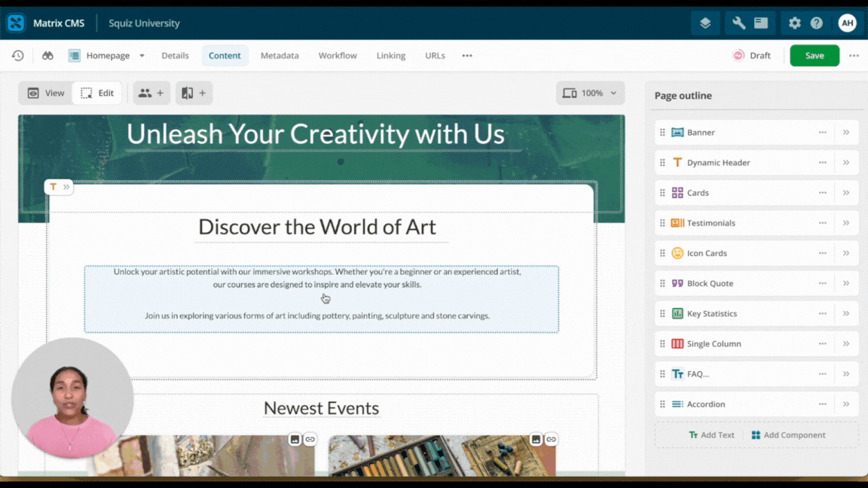Open the Metadata tab
Screen dimensions: 868x488
(280, 55)
